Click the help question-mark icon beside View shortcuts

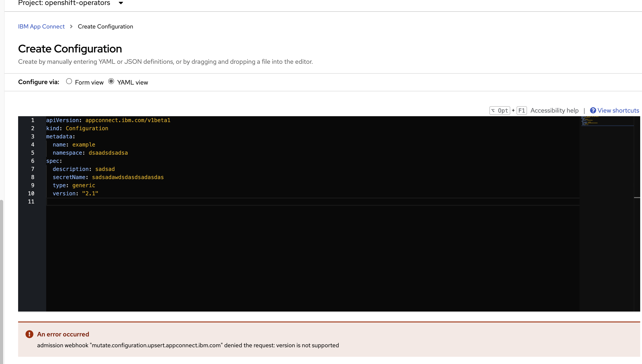[x=593, y=110]
